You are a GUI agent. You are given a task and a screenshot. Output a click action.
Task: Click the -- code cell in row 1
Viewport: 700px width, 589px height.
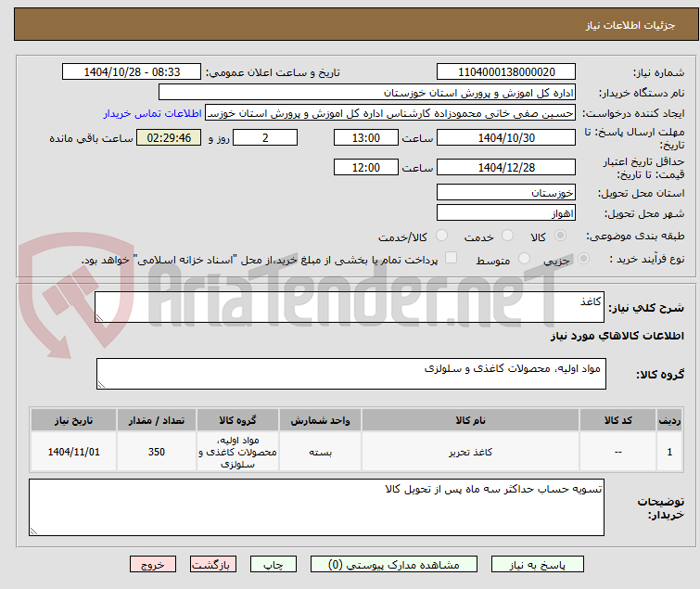pos(617,452)
